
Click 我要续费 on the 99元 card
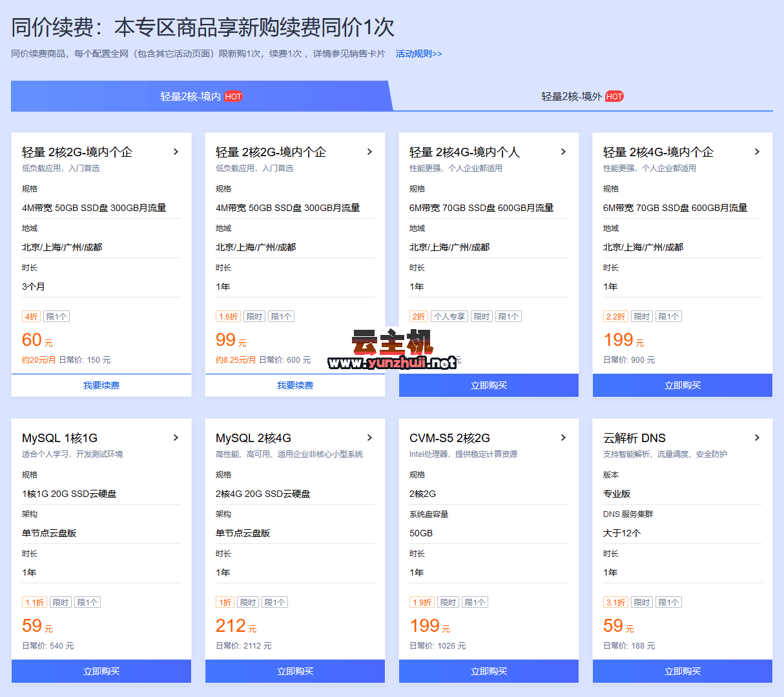(x=295, y=385)
